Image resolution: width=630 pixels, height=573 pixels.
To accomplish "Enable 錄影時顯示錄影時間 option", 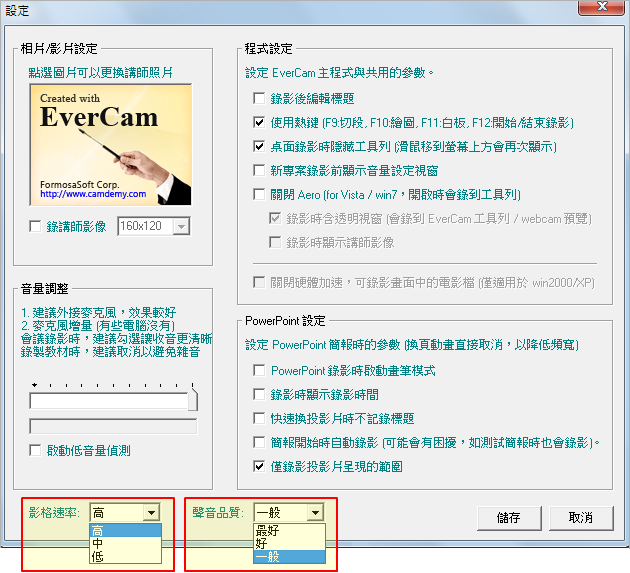I will 259,395.
